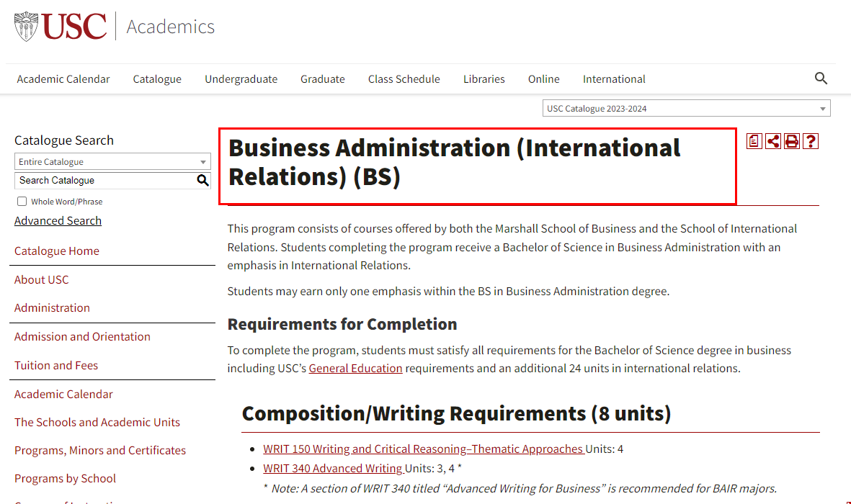Open the General Education link
The image size is (851, 504).
(x=355, y=368)
